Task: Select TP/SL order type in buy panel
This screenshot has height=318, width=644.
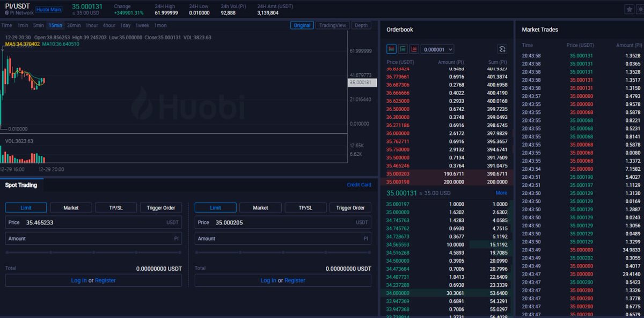Action: pyautogui.click(x=116, y=207)
